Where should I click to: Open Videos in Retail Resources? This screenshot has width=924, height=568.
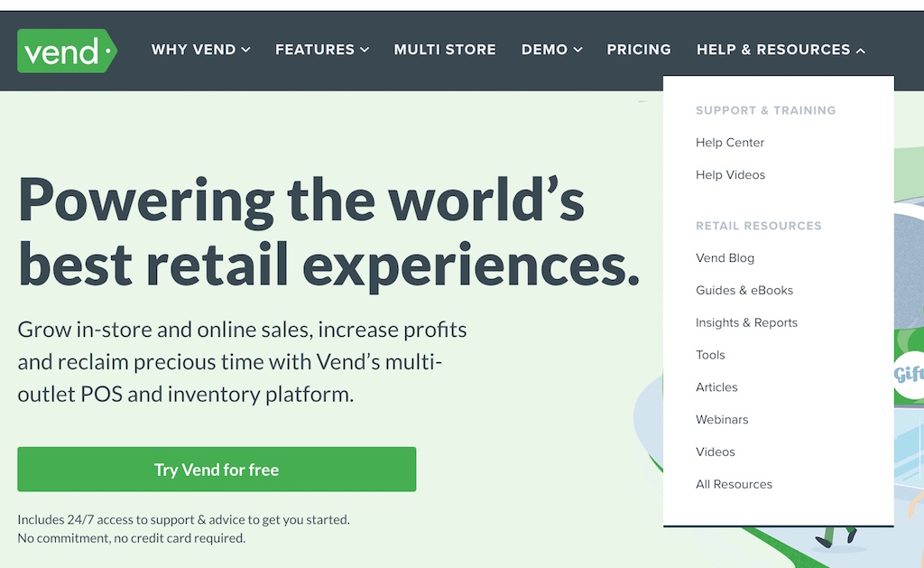tap(716, 452)
